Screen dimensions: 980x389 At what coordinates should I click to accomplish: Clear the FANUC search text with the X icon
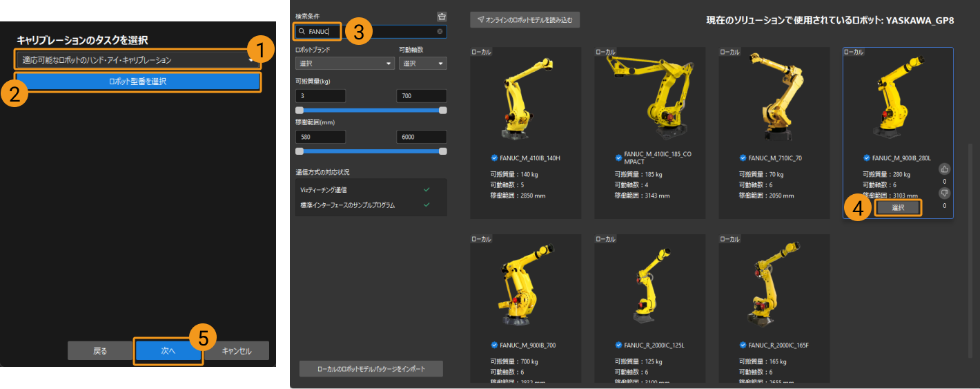[x=440, y=32]
